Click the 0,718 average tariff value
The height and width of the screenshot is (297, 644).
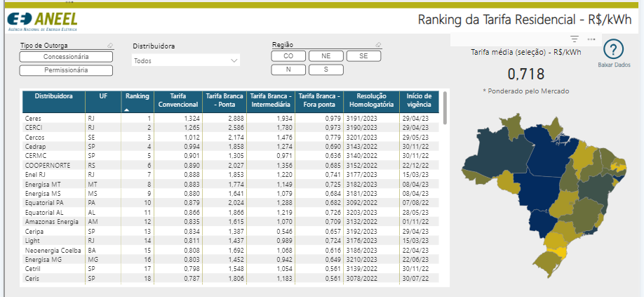pyautogui.click(x=526, y=74)
